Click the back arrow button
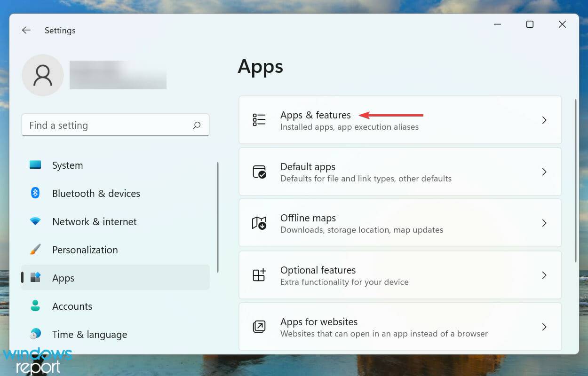The height and width of the screenshot is (376, 588). 26,30
